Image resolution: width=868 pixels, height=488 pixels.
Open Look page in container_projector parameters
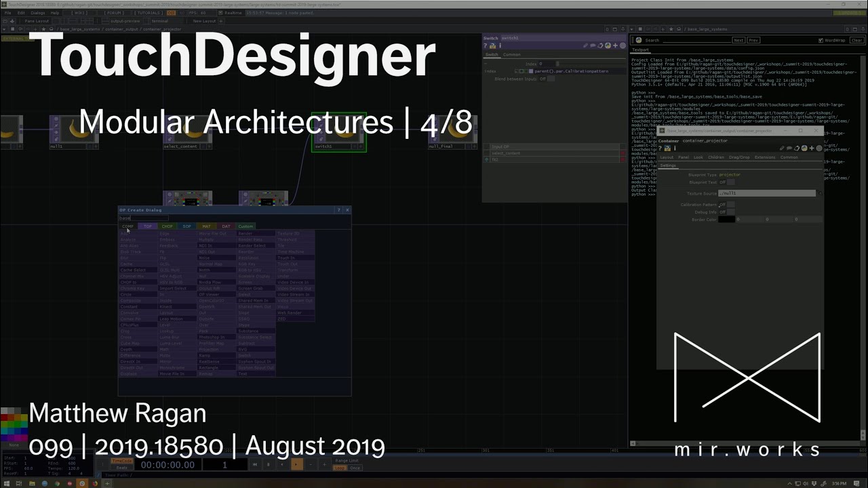pos(698,157)
